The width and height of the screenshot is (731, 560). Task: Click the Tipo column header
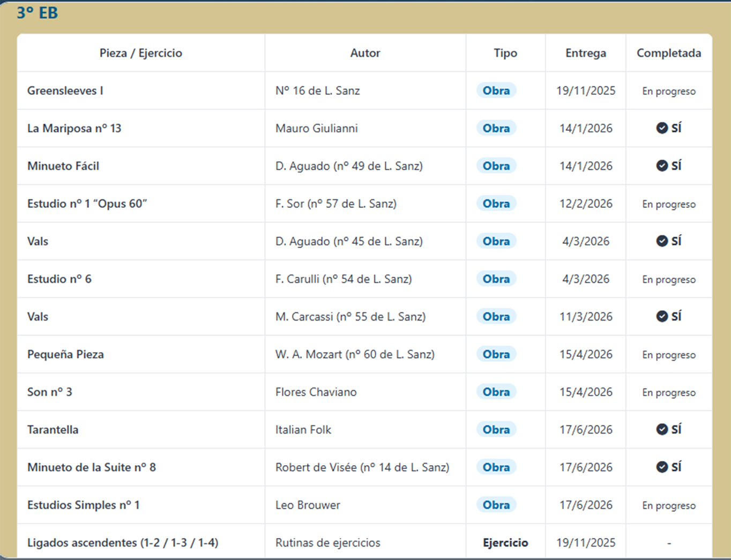point(505,53)
